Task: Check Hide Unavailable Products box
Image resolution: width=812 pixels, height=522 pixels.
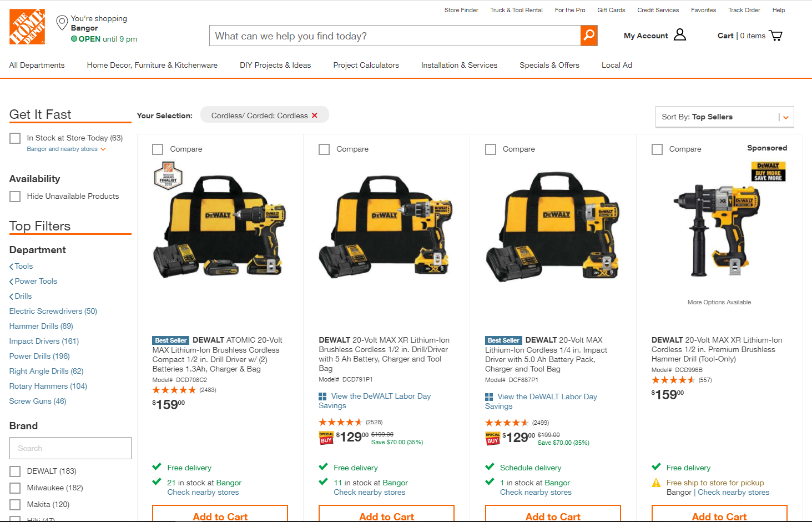Action: [x=15, y=197]
